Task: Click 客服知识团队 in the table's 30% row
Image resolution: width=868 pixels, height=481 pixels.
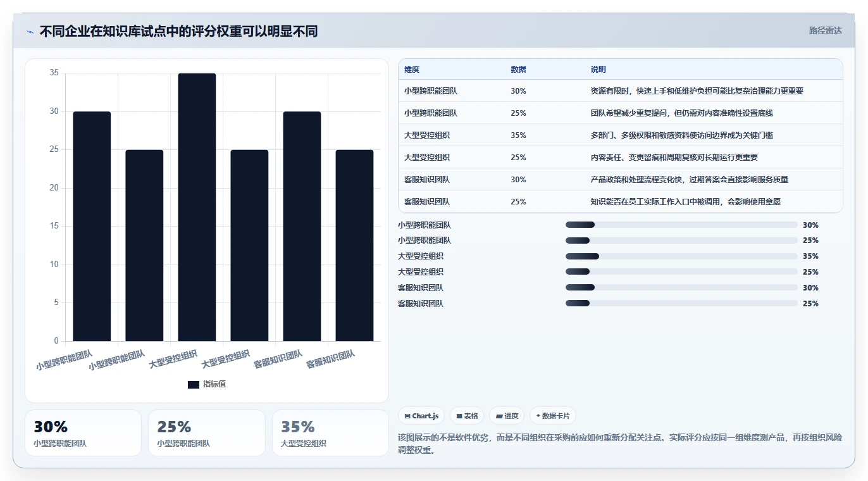Action: tap(427, 180)
